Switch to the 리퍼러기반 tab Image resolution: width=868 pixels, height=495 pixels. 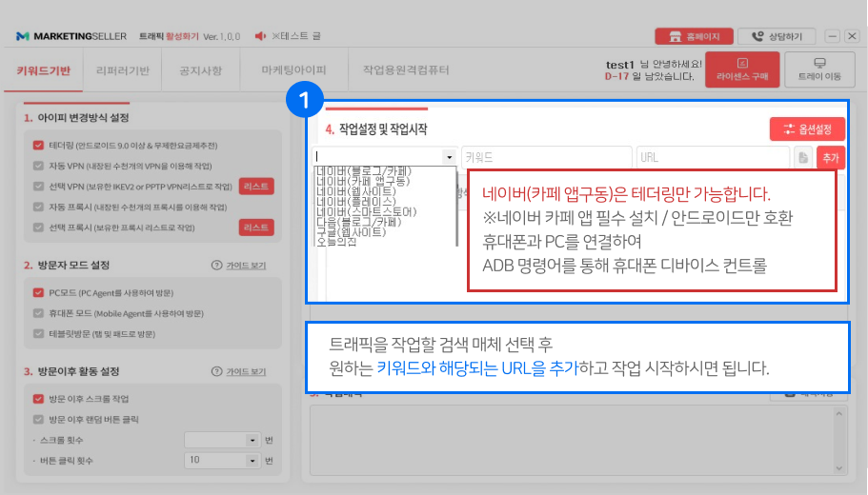coord(122,70)
